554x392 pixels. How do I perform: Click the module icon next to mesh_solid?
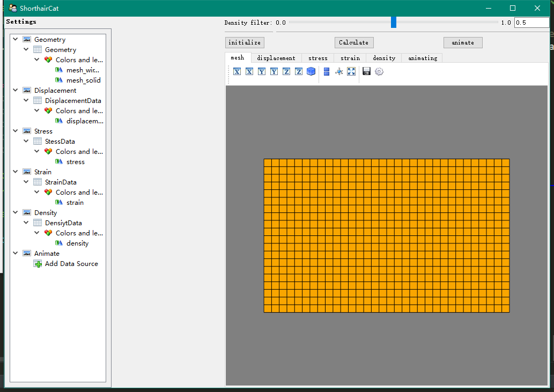coord(59,80)
